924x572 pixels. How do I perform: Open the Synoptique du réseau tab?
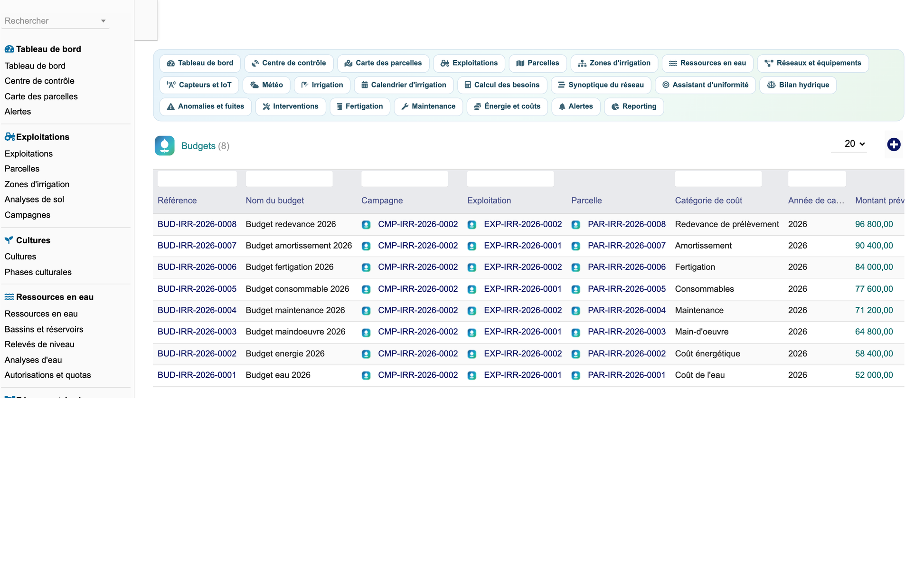tap(601, 85)
